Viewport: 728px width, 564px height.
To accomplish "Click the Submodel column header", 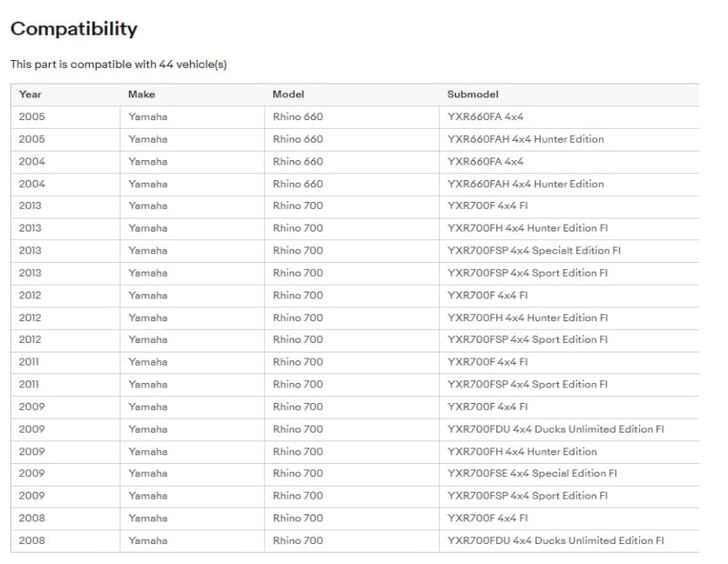I will pos(473,94).
